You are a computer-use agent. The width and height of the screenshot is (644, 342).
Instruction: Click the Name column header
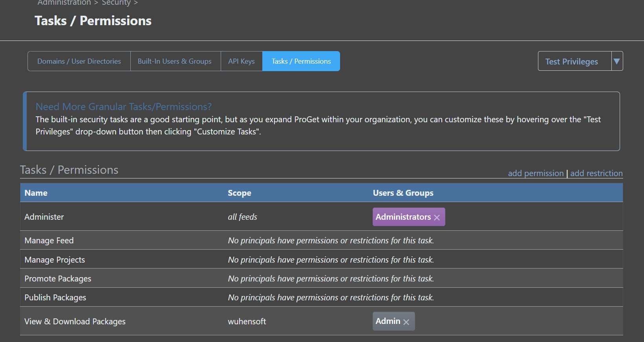pyautogui.click(x=36, y=193)
